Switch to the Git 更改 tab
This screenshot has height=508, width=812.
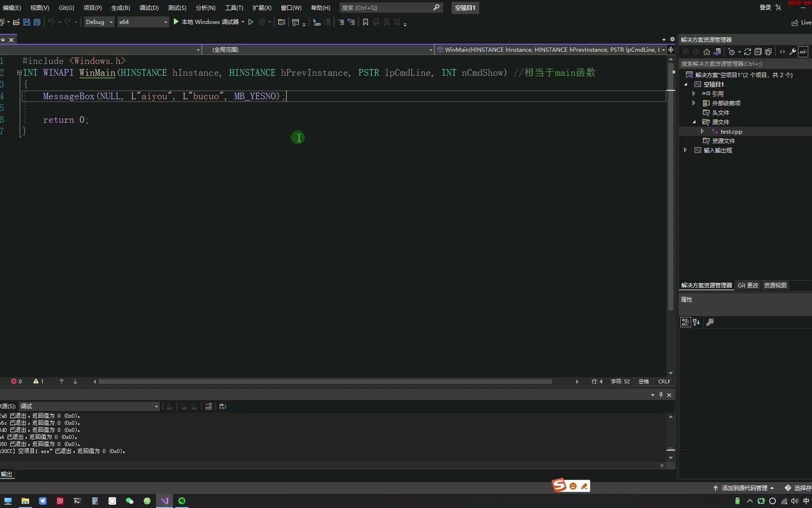click(x=748, y=286)
